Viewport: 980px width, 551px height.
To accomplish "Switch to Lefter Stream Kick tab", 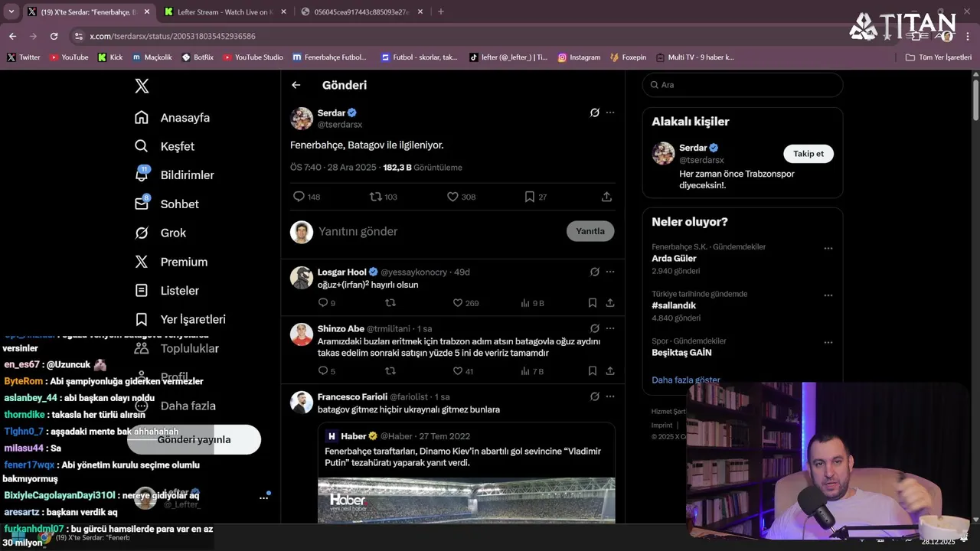I will [226, 11].
